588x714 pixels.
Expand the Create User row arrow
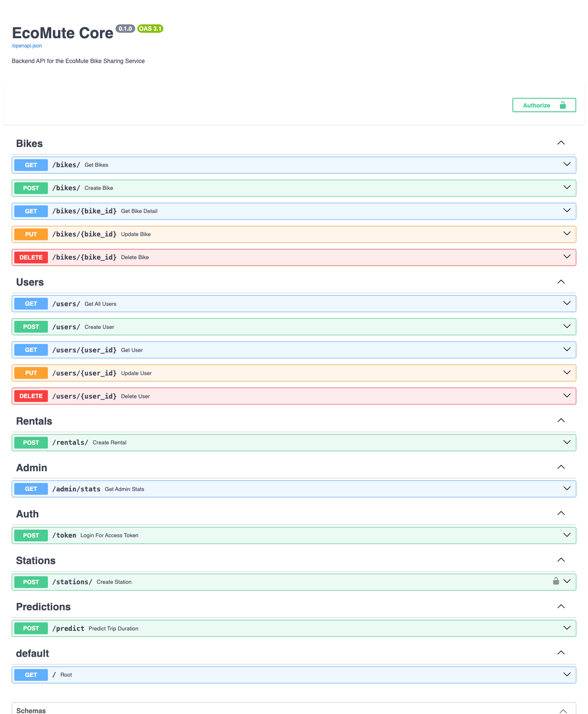(x=567, y=326)
